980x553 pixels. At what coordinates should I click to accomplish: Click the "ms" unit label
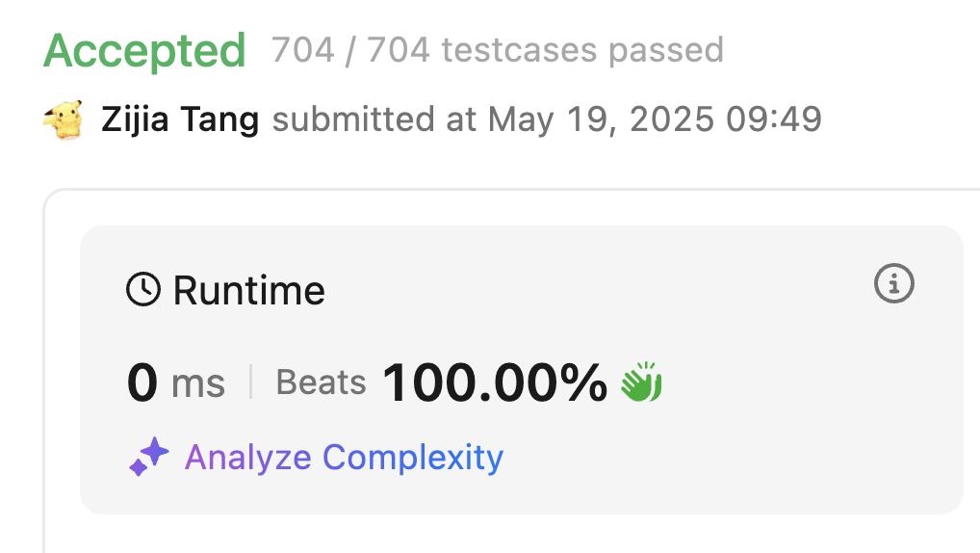[197, 384]
